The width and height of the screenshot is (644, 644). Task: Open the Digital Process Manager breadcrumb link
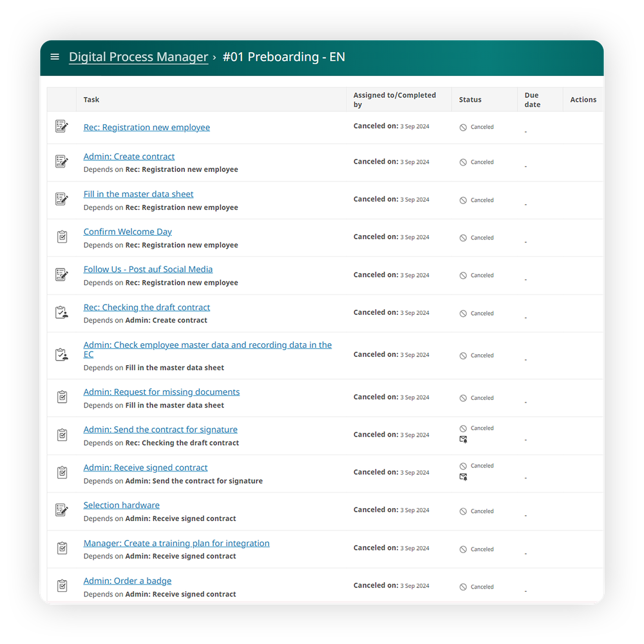138,57
